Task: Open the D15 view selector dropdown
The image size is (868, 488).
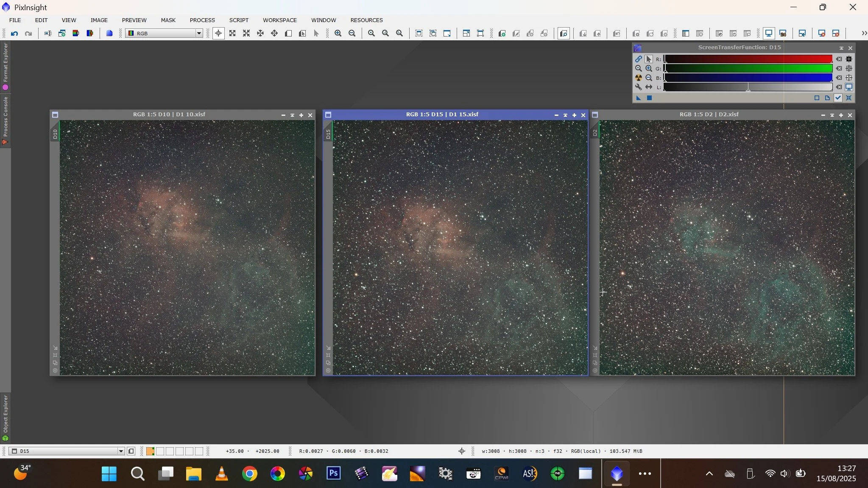Action: pyautogui.click(x=121, y=451)
